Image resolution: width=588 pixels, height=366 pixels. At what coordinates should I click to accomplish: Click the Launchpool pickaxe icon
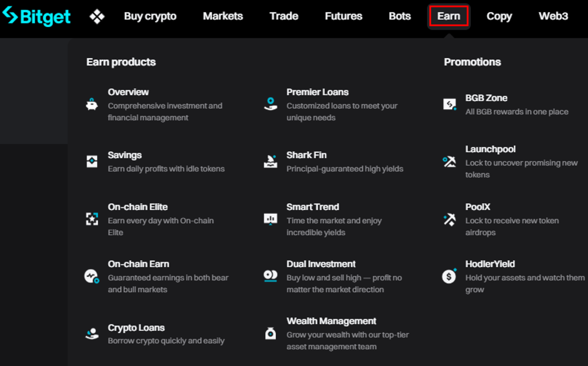coord(449,161)
